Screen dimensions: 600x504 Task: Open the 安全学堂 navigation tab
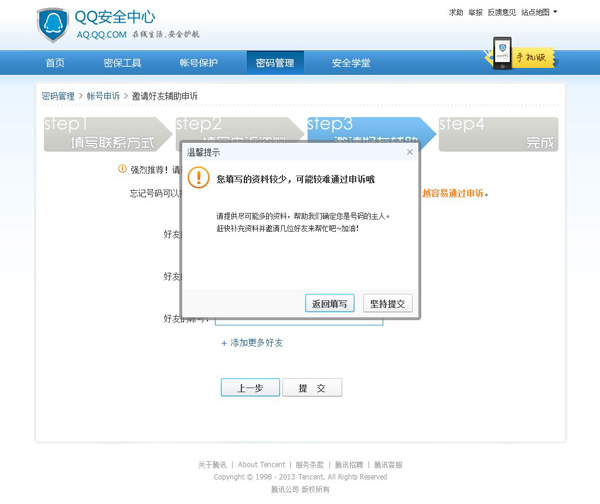[x=351, y=63]
